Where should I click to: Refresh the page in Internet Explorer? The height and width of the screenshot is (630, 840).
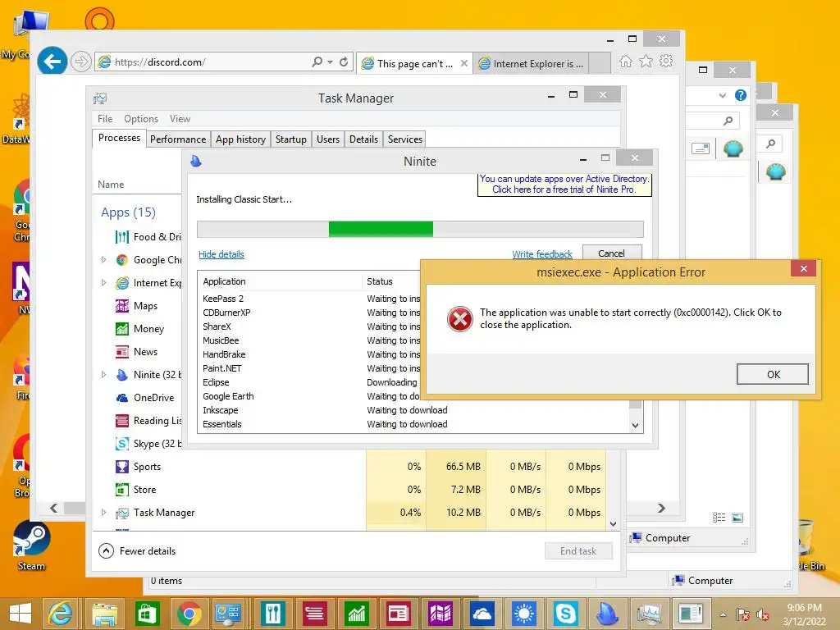pos(344,62)
